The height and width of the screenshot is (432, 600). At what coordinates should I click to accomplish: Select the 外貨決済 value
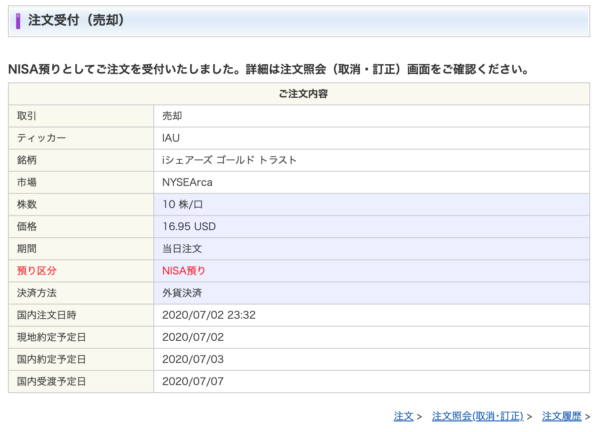click(182, 293)
